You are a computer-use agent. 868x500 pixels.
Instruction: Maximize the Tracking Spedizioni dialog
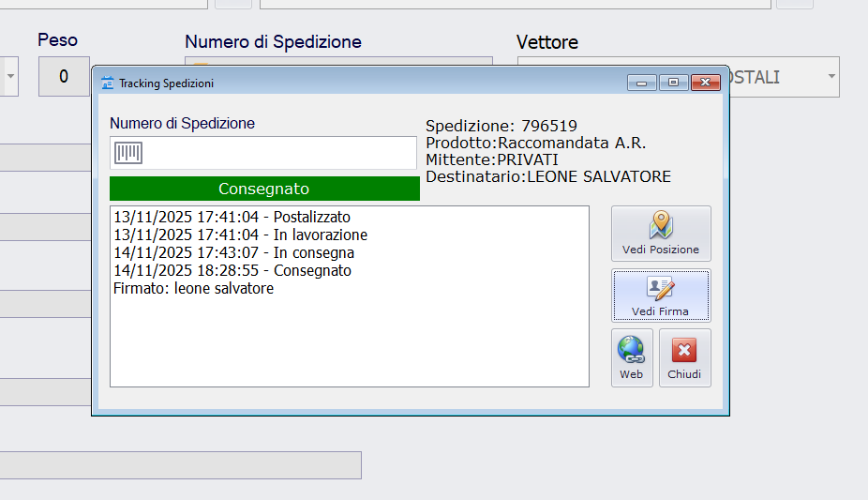(672, 83)
